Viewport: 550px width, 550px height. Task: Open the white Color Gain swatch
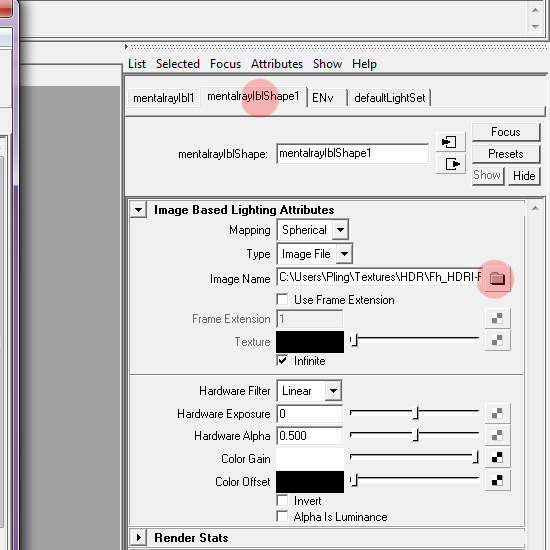click(x=310, y=458)
